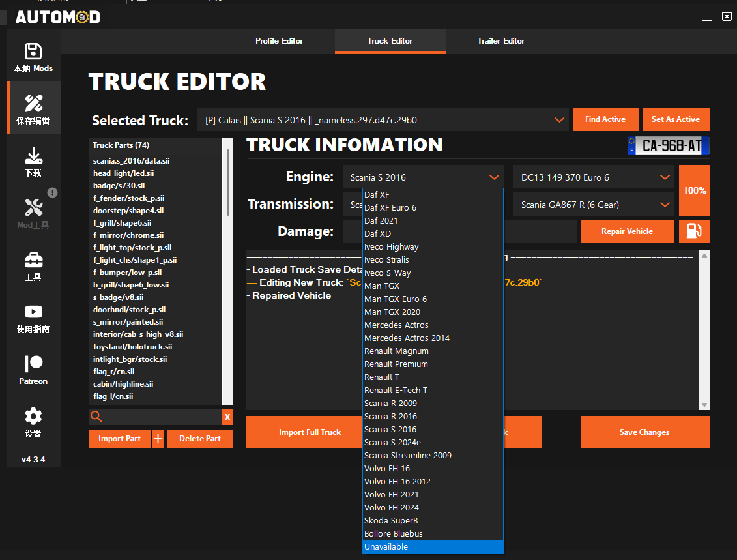The image size is (737, 560).
Task: Click the Set As Active button
Action: [676, 119]
